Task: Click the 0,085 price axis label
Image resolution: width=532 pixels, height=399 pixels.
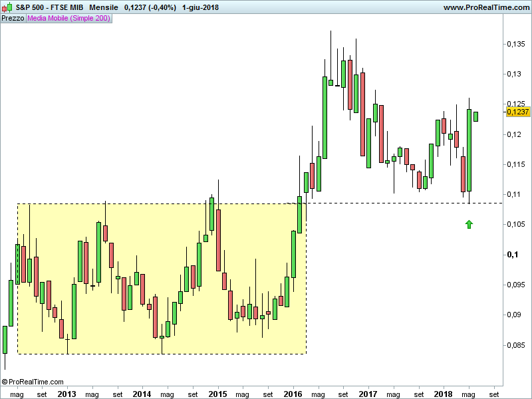Action: [516, 345]
